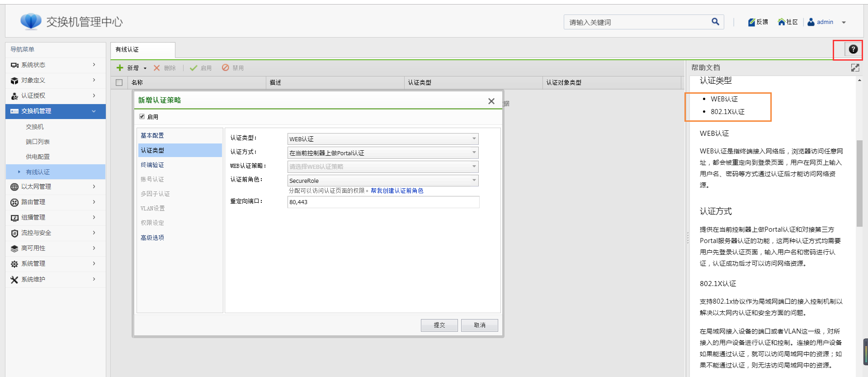Click the help question mark icon
Viewport: 868px width, 377px height.
coord(853,49)
